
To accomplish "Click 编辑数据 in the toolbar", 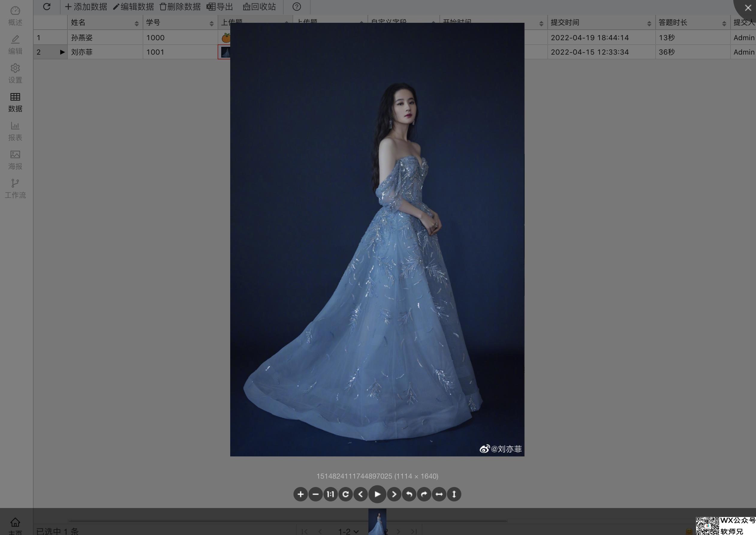I will 133,7.
